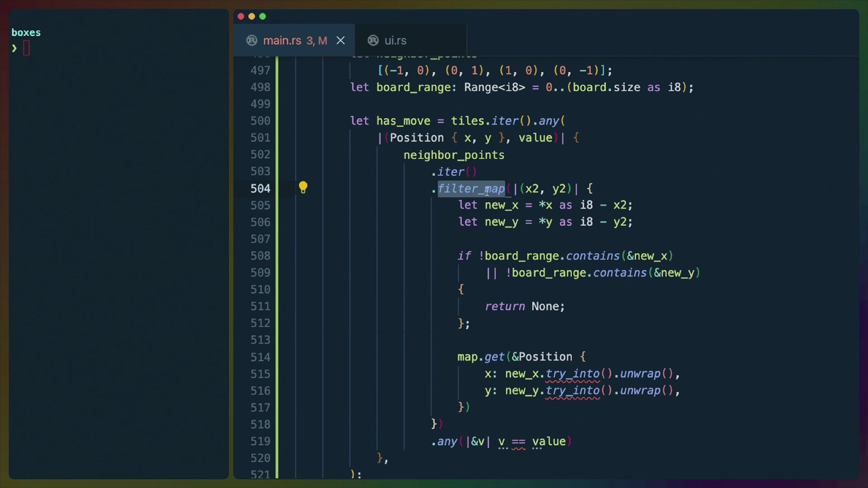Click the return None statement
868x488 pixels.
coord(524,306)
